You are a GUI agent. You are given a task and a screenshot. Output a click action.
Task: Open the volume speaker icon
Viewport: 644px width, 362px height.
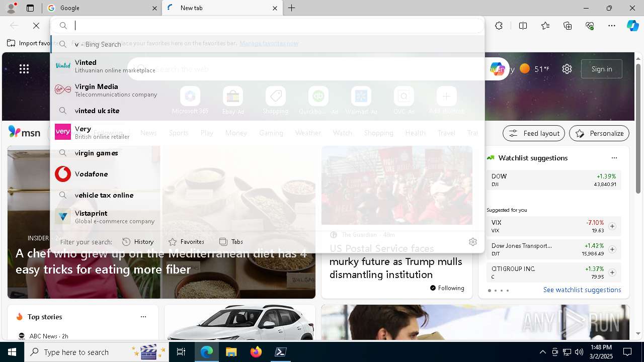point(579,352)
